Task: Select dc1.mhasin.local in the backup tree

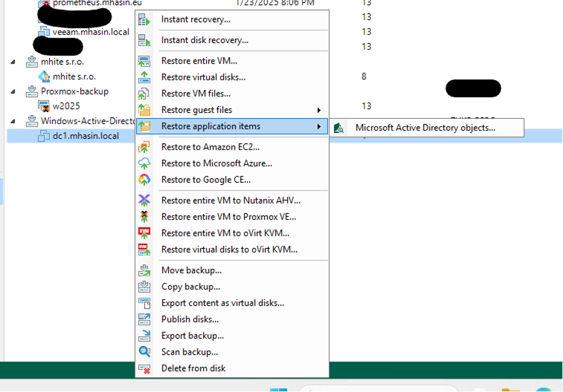Action: [x=85, y=136]
